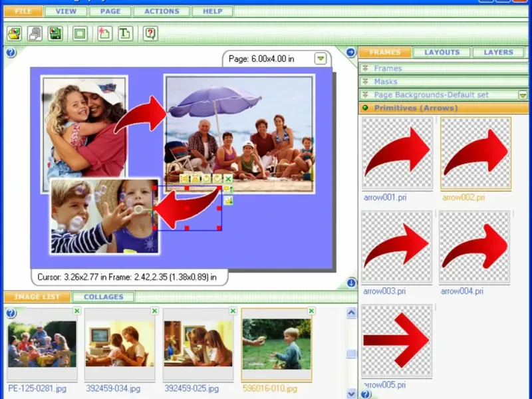This screenshot has height=399, width=532.
Task: Remove 392459-025.jpg from image list
Action: click(233, 311)
